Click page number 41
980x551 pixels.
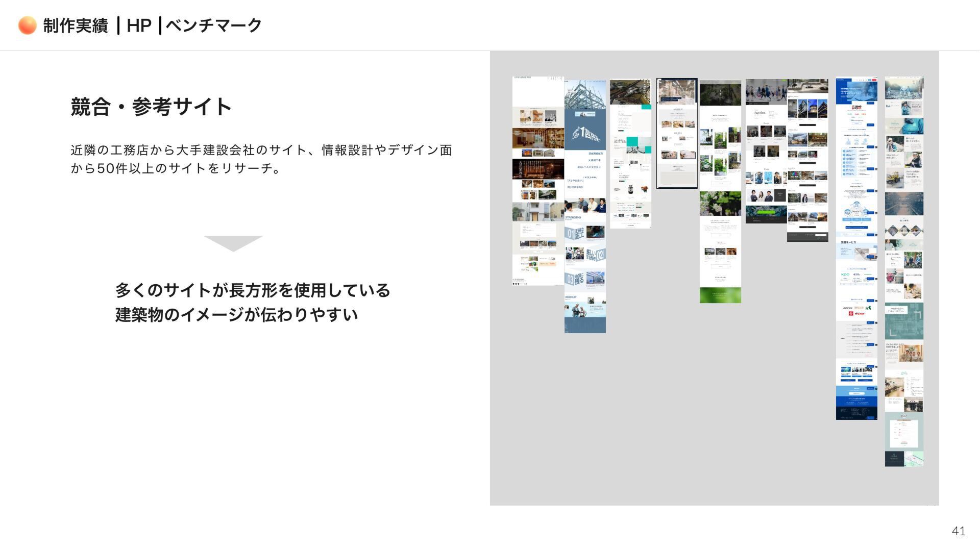point(958,531)
